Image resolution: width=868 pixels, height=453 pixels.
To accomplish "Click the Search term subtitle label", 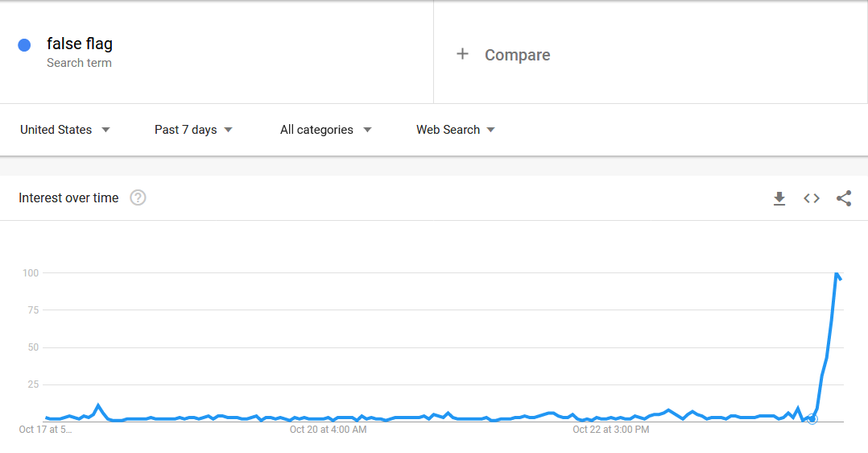I will click(x=79, y=63).
